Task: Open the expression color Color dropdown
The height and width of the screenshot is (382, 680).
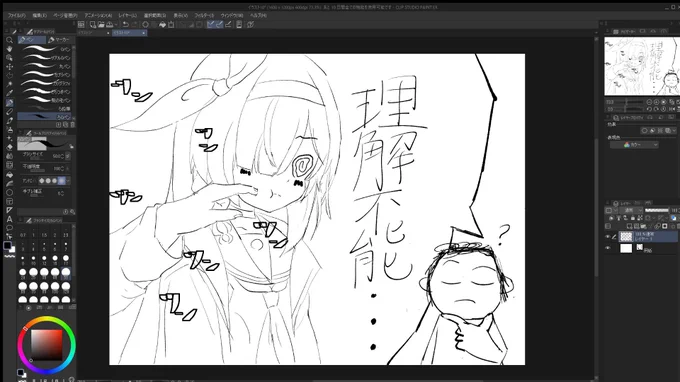Action: 634,145
